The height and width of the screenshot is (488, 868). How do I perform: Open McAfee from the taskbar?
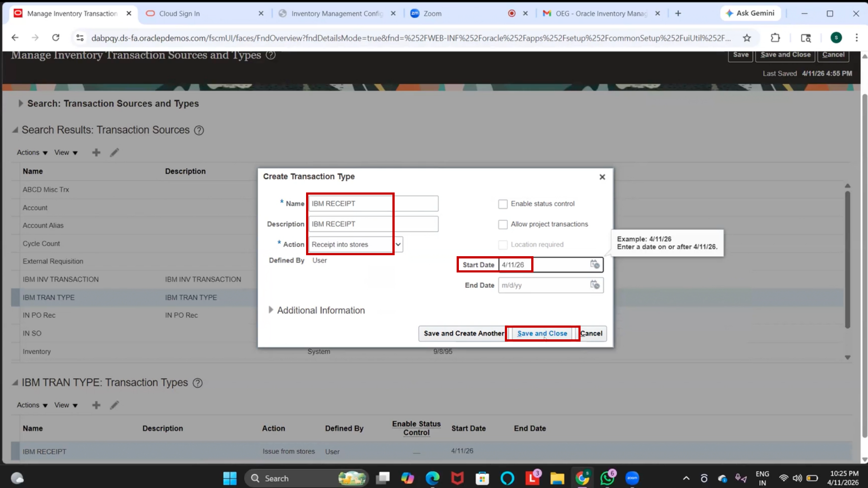[x=458, y=478]
